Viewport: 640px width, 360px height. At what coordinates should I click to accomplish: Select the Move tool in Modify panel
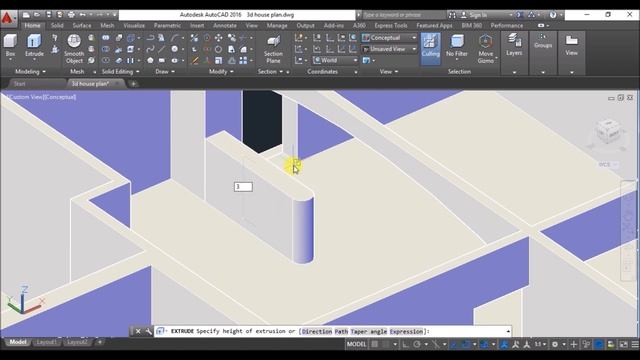click(219, 38)
